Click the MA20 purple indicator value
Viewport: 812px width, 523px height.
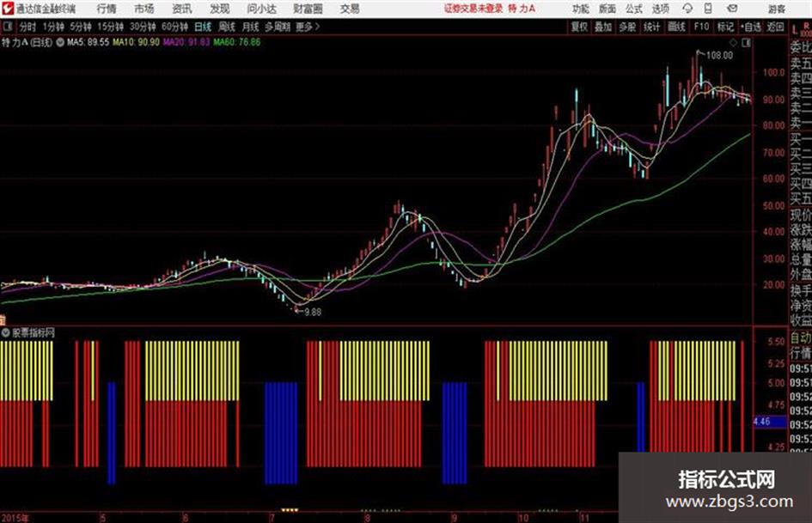(186, 42)
